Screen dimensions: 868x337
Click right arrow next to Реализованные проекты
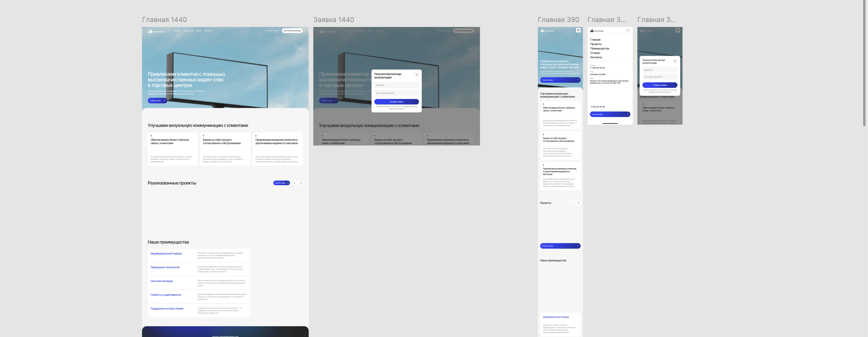300,183
